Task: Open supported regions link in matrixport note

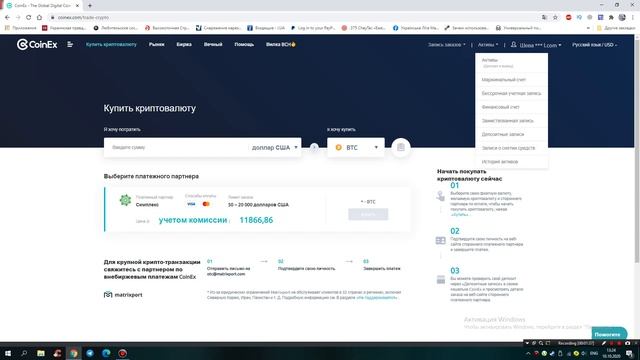Action: [x=377, y=298]
